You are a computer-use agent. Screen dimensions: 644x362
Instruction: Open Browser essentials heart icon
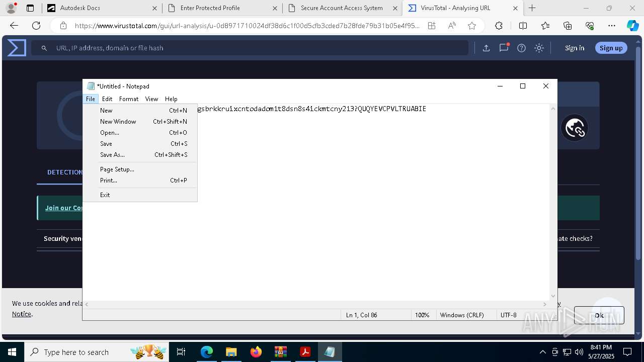click(590, 26)
